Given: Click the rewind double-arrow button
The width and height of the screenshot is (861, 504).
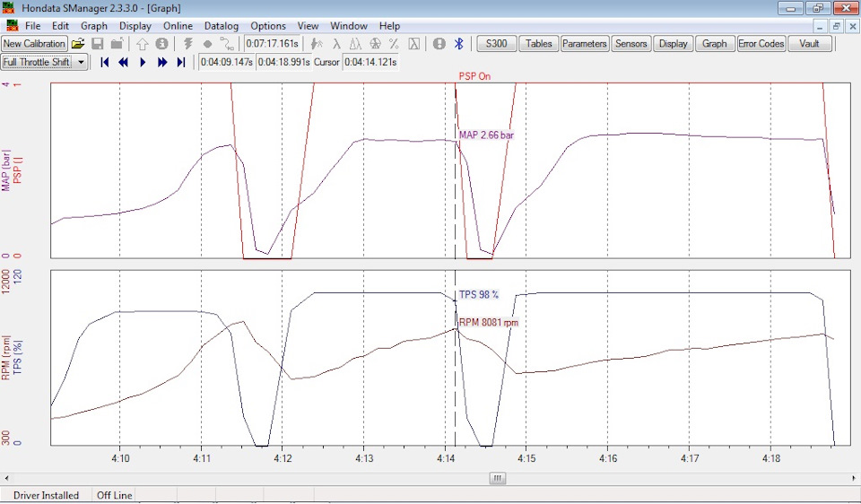Looking at the screenshot, I should 123,62.
